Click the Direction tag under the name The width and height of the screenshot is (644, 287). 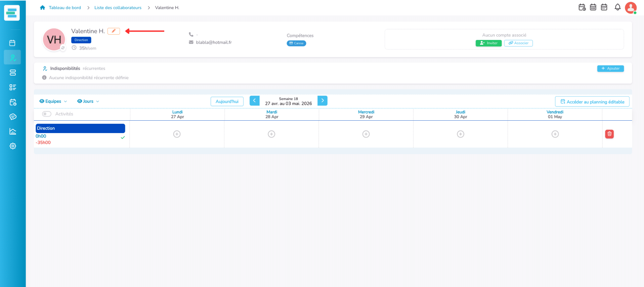click(x=81, y=40)
